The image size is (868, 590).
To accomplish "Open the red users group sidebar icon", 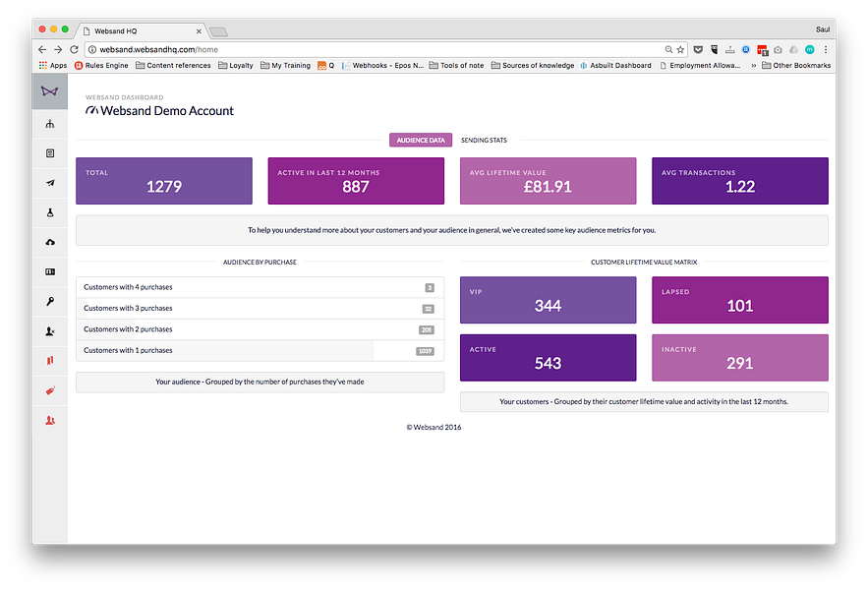I will tap(50, 421).
